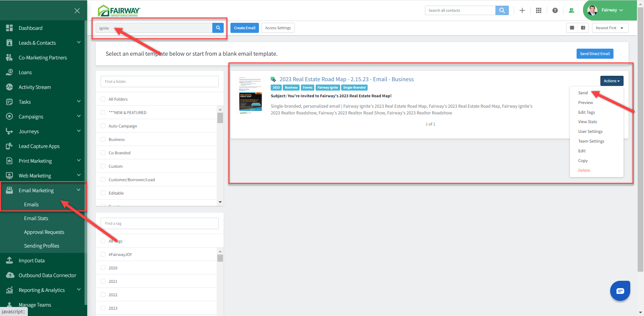Click the Print Marketing icon
The height and width of the screenshot is (316, 644).
point(9,161)
